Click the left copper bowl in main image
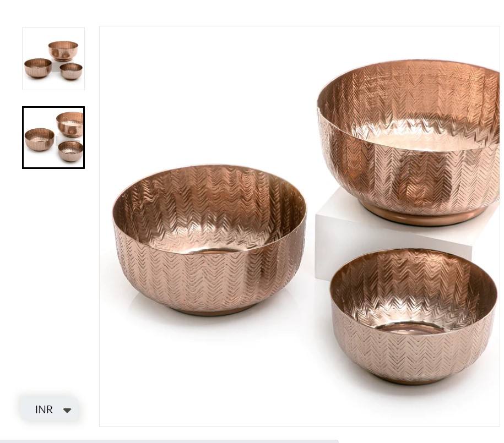The height and width of the screenshot is (443, 504). [x=209, y=240]
